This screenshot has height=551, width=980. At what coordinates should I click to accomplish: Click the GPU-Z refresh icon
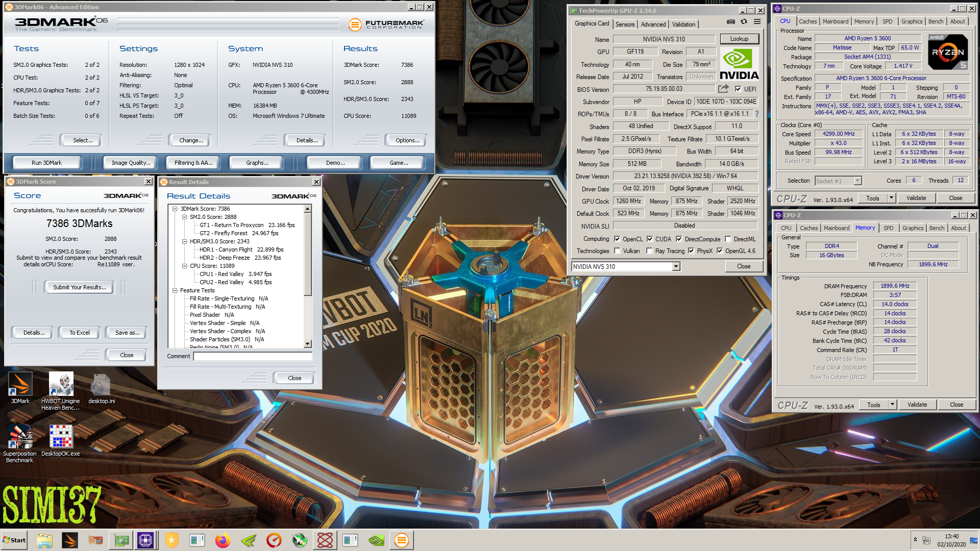(x=744, y=22)
